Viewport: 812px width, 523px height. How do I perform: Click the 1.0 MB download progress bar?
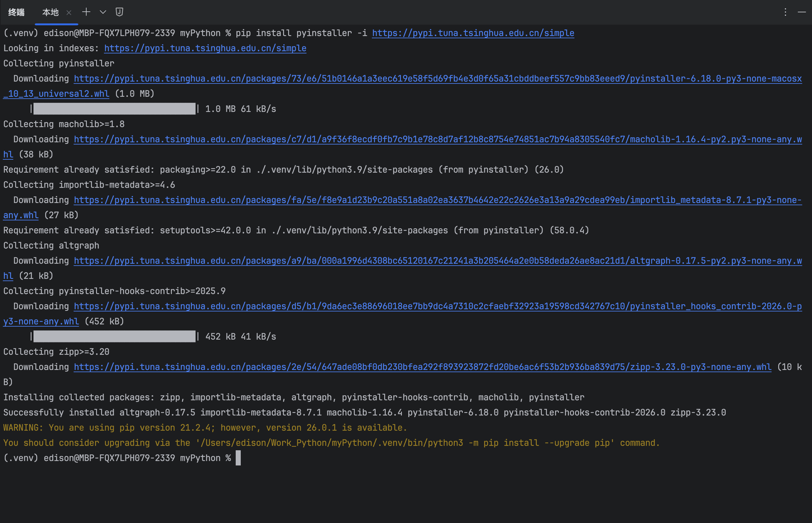point(114,109)
